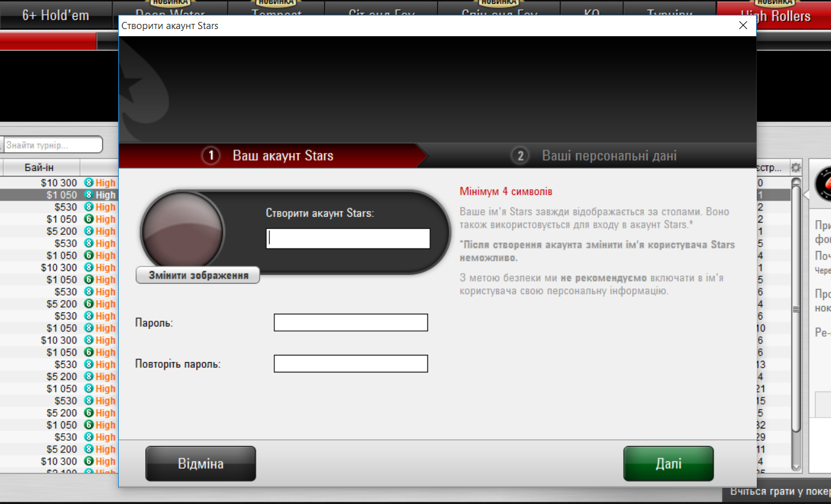
Task: Click the green Далі button
Action: coord(668,463)
